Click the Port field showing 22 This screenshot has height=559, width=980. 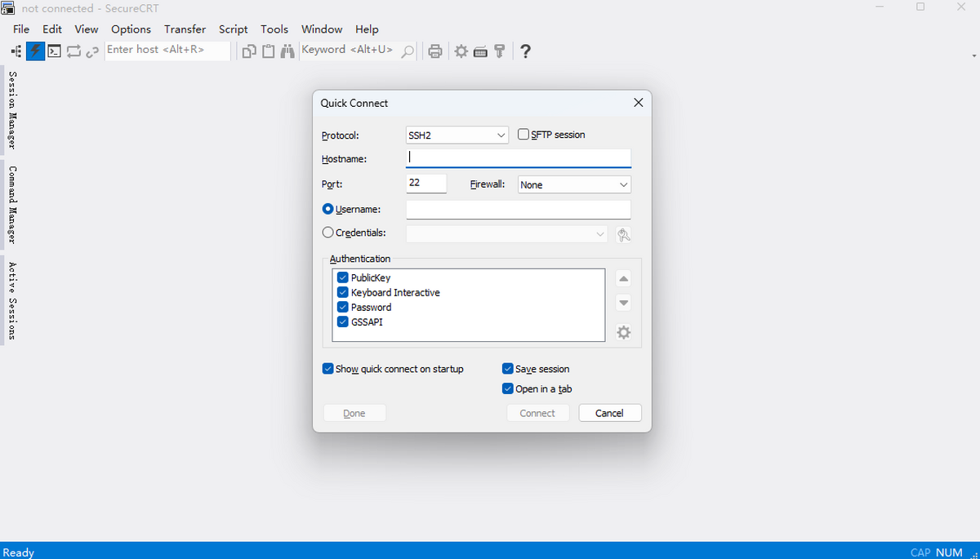pyautogui.click(x=426, y=183)
